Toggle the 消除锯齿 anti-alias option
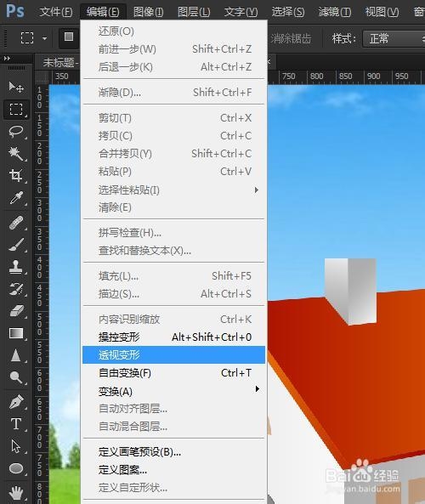 291,39
